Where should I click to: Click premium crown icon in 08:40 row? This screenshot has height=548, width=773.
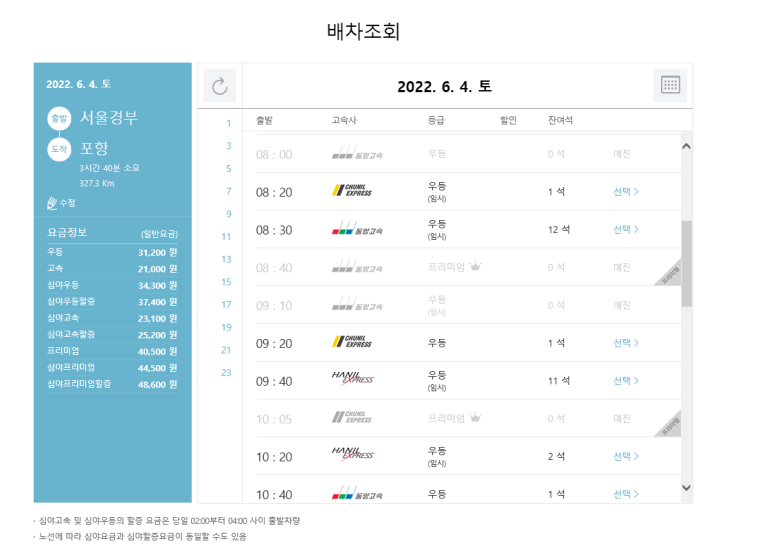click(x=475, y=267)
